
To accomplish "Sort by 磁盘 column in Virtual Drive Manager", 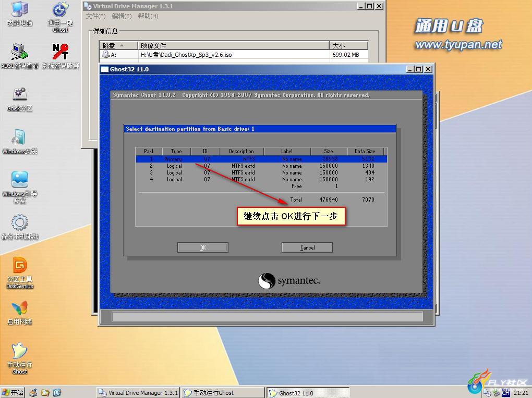I will (118, 45).
